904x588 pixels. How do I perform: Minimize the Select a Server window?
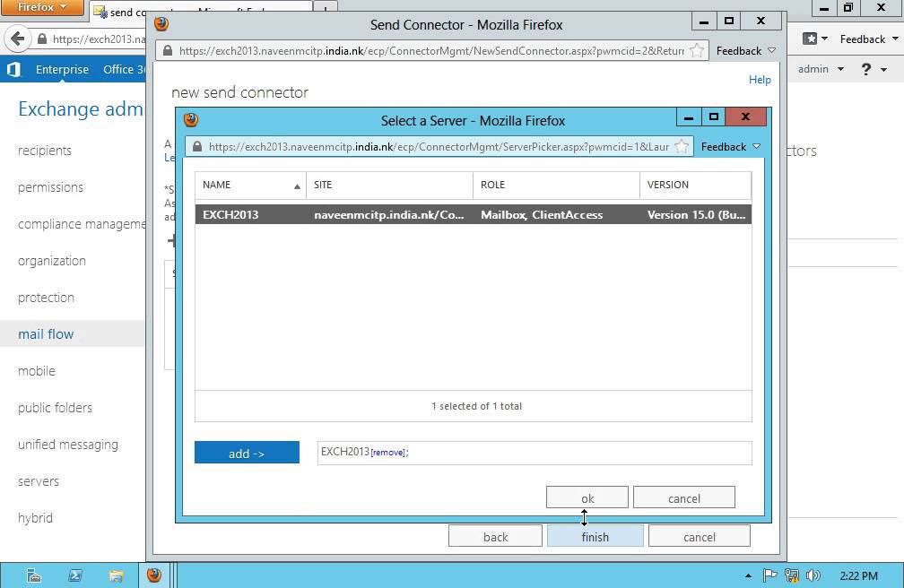[689, 117]
